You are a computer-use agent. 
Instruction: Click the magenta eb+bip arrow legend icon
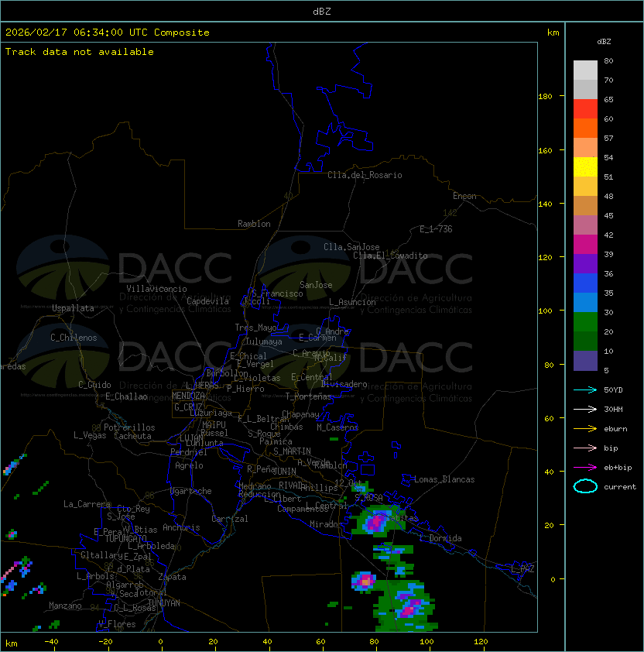585,468
